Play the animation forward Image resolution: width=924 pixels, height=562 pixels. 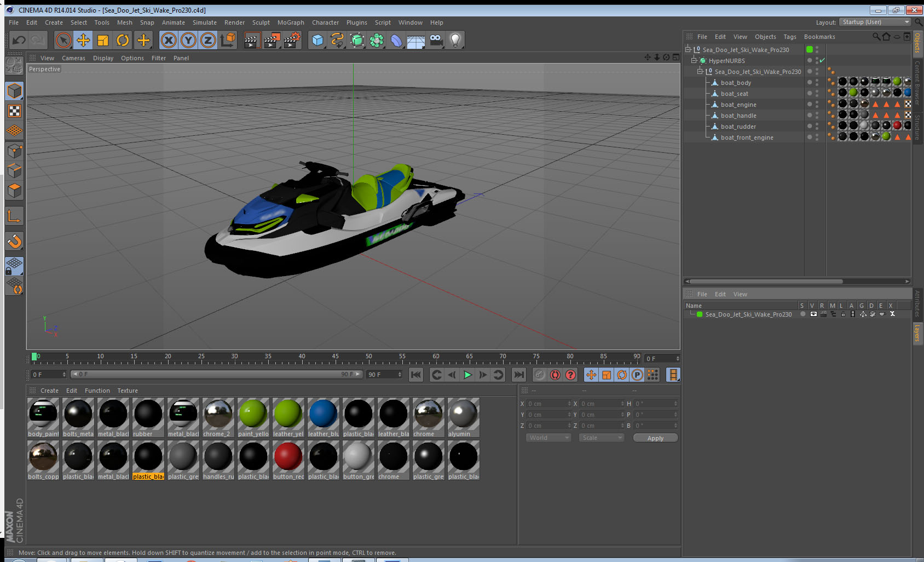pyautogui.click(x=467, y=375)
